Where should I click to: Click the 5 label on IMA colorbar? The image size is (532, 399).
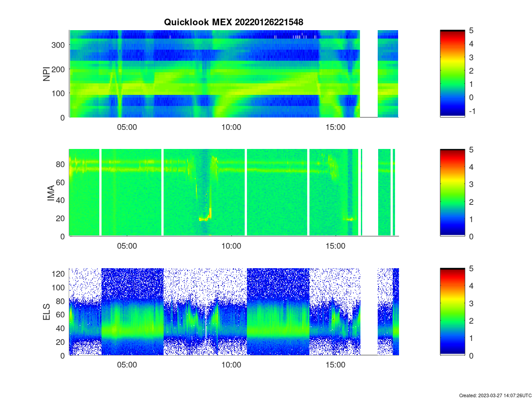(x=471, y=150)
